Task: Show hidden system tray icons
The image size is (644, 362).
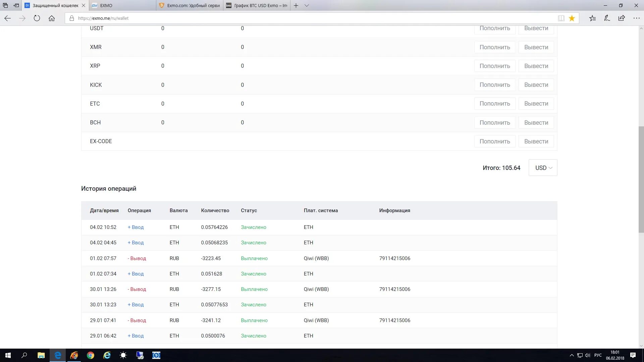Action: [x=572, y=355]
